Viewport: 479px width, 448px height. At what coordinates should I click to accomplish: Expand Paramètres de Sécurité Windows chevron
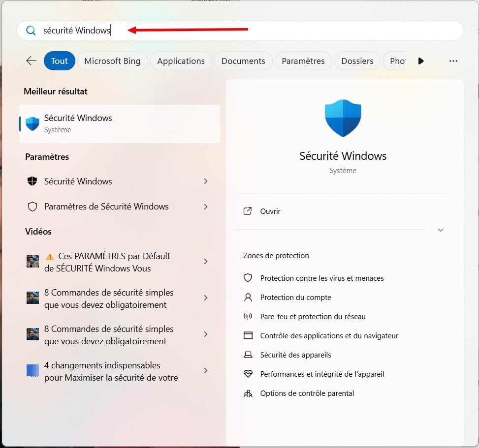tap(206, 207)
